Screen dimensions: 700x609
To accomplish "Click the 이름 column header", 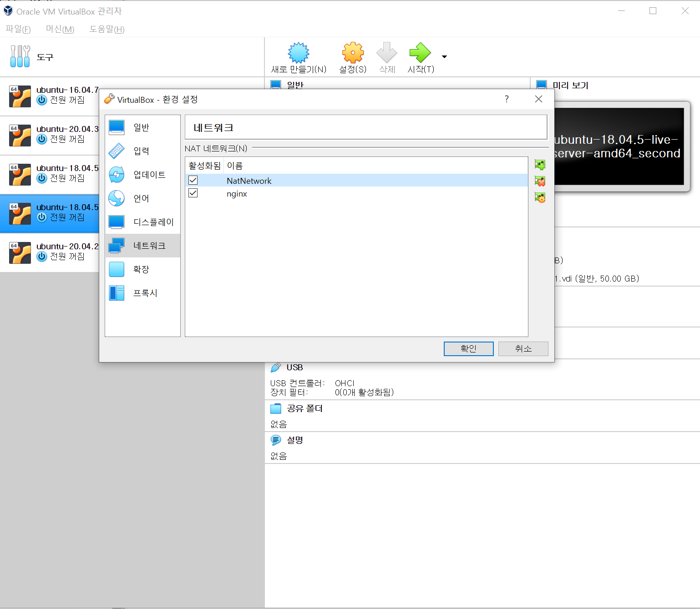I will tap(235, 166).
